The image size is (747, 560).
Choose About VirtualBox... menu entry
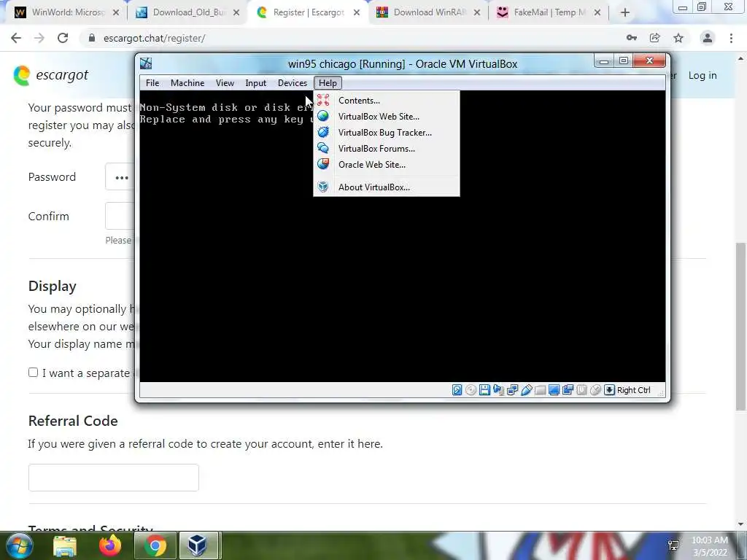coord(387,187)
